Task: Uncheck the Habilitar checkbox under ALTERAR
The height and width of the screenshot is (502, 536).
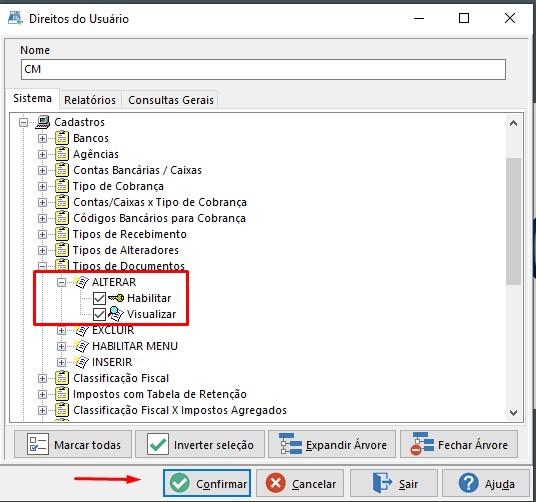Action: [x=99, y=298]
